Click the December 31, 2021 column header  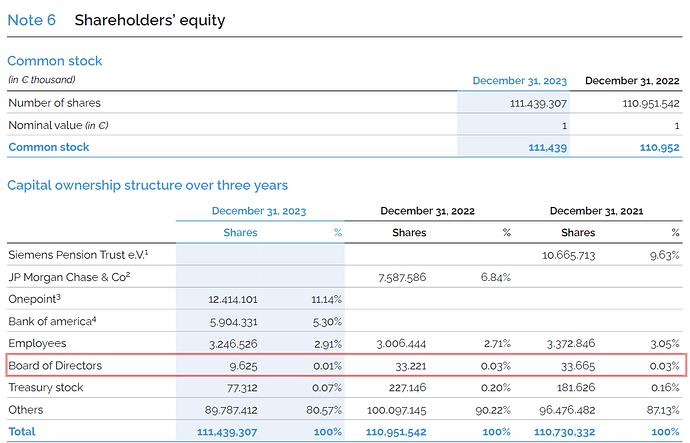597,210
